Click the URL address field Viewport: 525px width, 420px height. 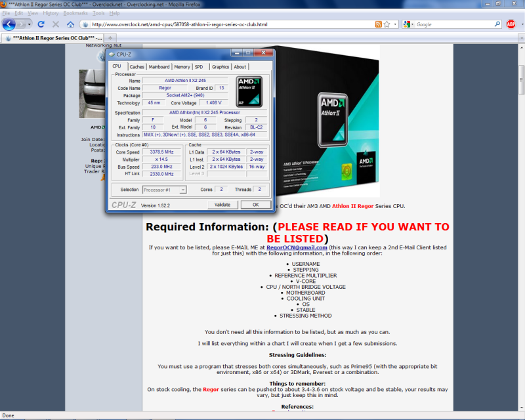click(x=232, y=24)
